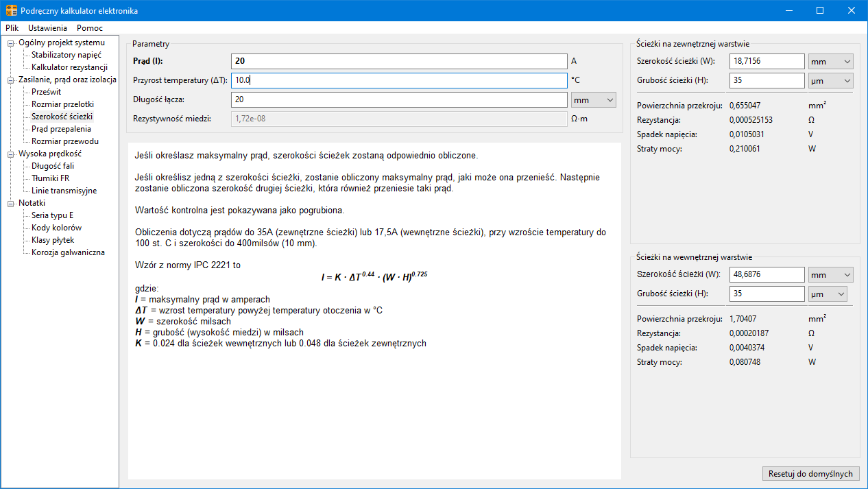
Task: Click outer layer area value 0,655047
Action: coord(747,106)
